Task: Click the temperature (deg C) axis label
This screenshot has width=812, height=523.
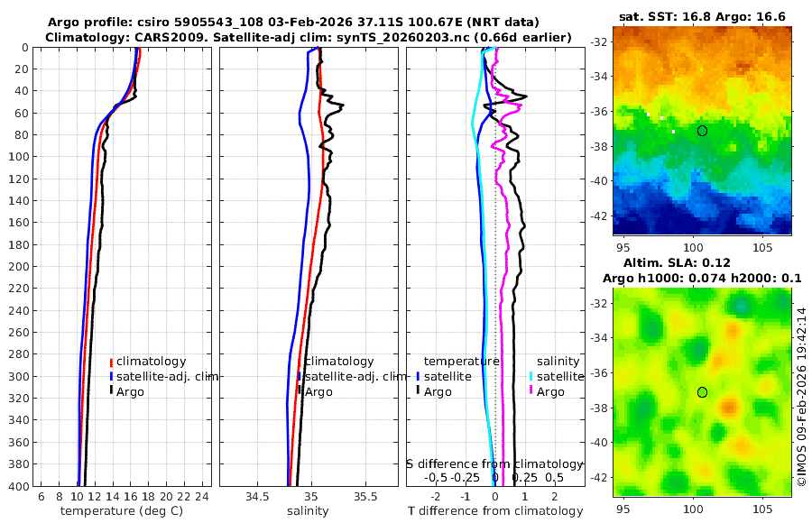Action: (122, 511)
